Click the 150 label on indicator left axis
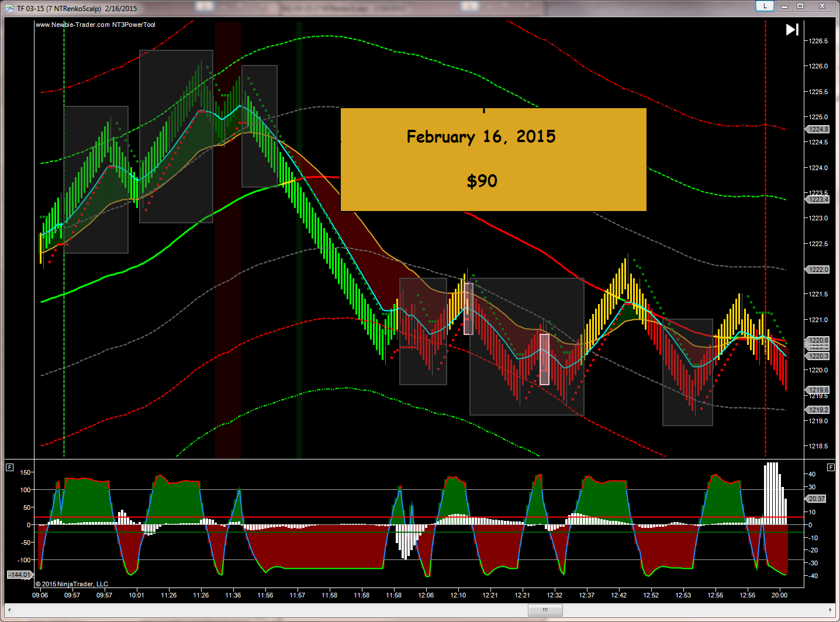Viewport: 840px width, 622px height. click(x=25, y=472)
